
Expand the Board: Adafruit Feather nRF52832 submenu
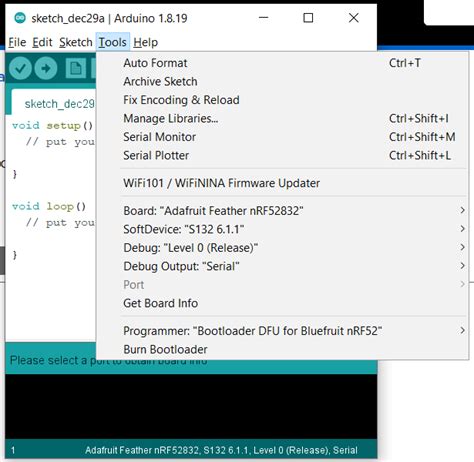(x=282, y=211)
